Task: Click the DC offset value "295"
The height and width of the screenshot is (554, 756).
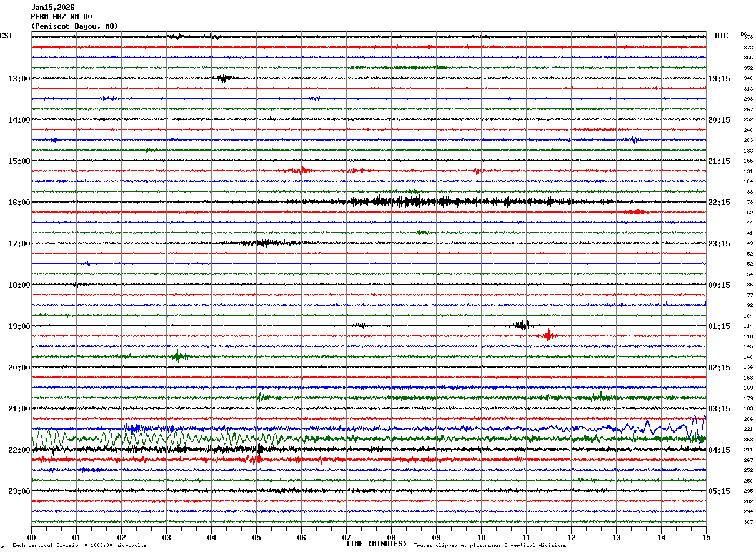Action: (748, 491)
